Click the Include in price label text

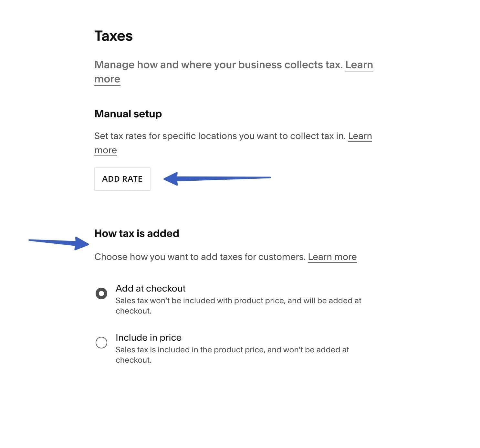coord(148,337)
